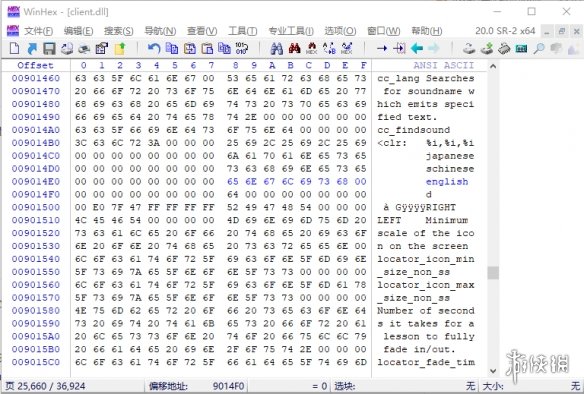Image resolution: width=584 pixels, height=394 pixels.
Task: Open the 专业工具(I) menu
Action: point(291,31)
